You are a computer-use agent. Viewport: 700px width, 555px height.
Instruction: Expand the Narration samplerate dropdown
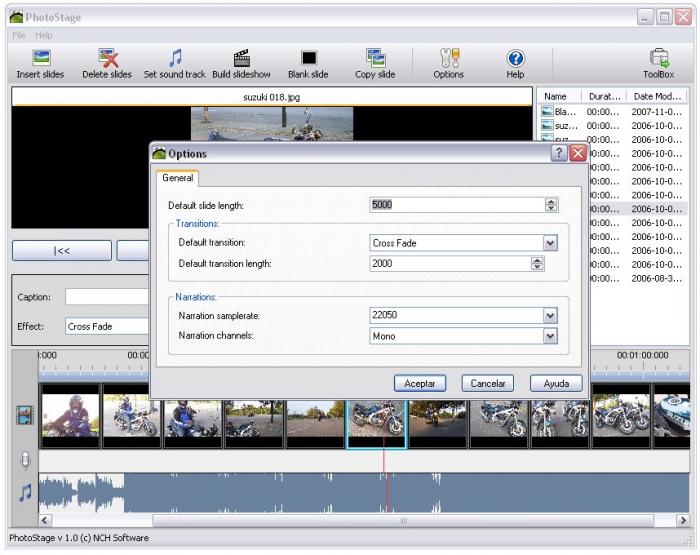click(550, 315)
